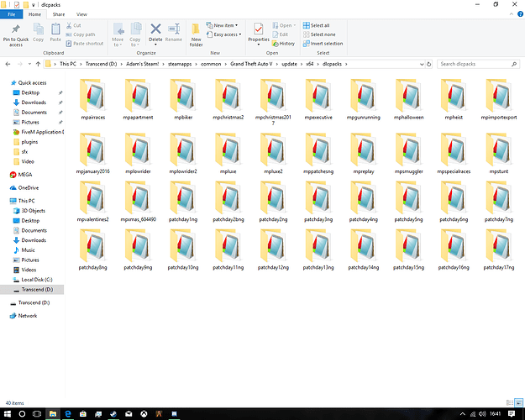
Task: Click update in address path
Action: point(289,64)
